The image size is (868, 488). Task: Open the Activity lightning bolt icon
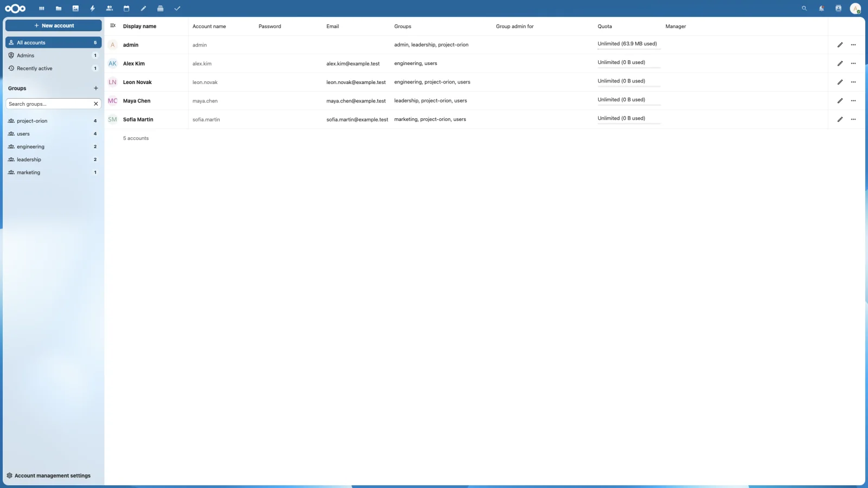(x=92, y=8)
